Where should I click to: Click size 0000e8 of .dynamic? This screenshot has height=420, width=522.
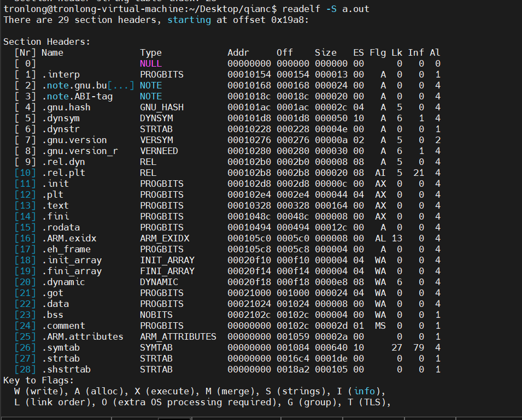[331, 282]
